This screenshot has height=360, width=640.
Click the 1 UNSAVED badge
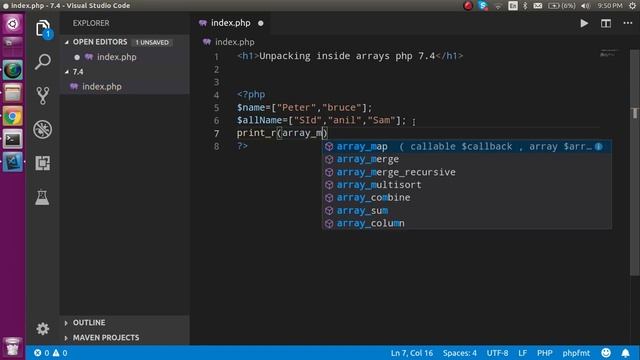coord(152,42)
